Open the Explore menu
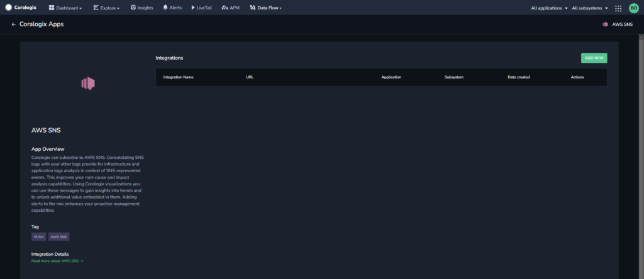This screenshot has height=279, width=644. click(x=106, y=8)
